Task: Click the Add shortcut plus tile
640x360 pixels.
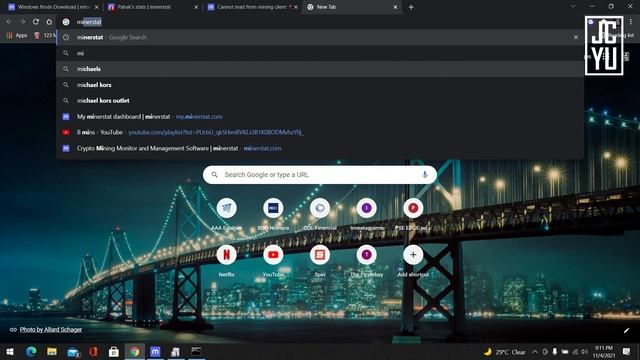Action: [413, 255]
